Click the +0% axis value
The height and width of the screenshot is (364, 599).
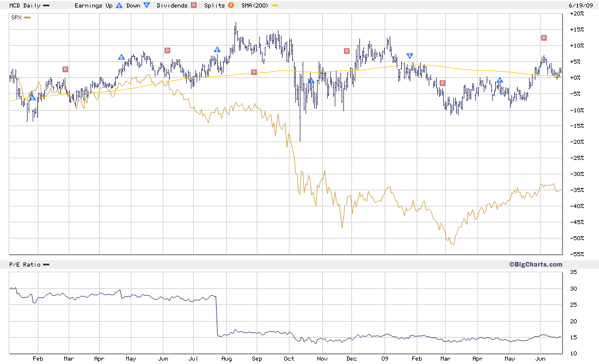tap(575, 77)
